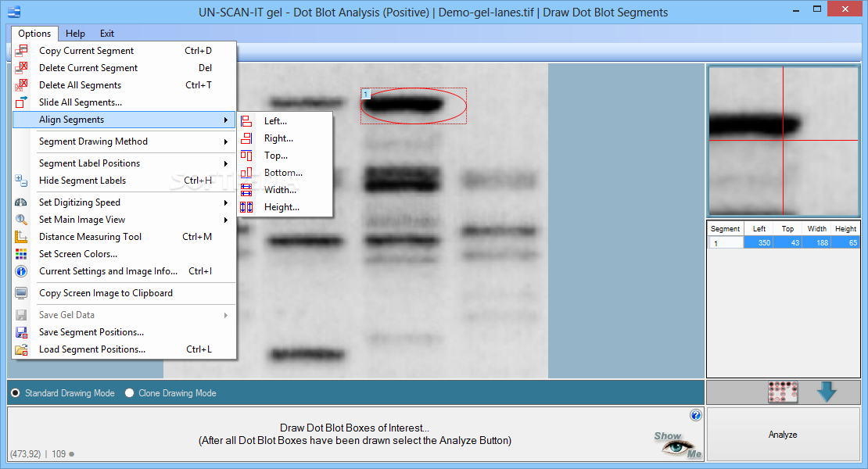
Task: Click the Top column header
Action: coord(787,228)
